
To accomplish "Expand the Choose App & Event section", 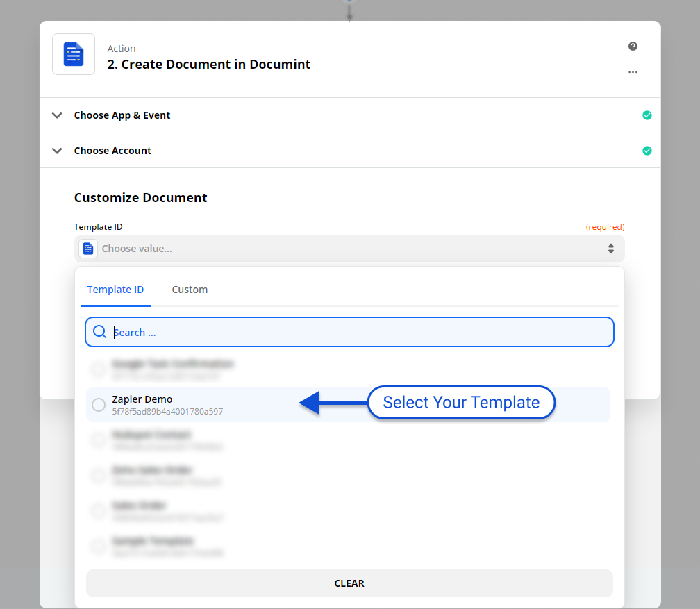I will tap(57, 115).
